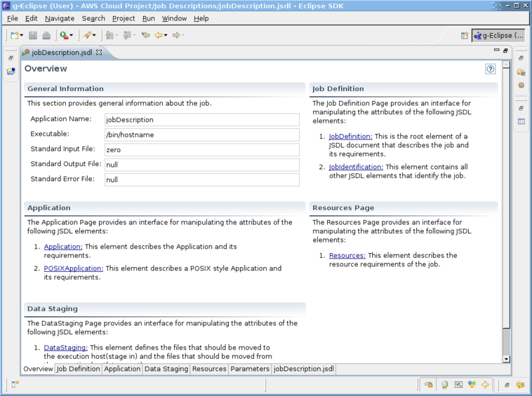Switch to the Data Staging tab
The height and width of the screenshot is (396, 532).
click(x=166, y=369)
